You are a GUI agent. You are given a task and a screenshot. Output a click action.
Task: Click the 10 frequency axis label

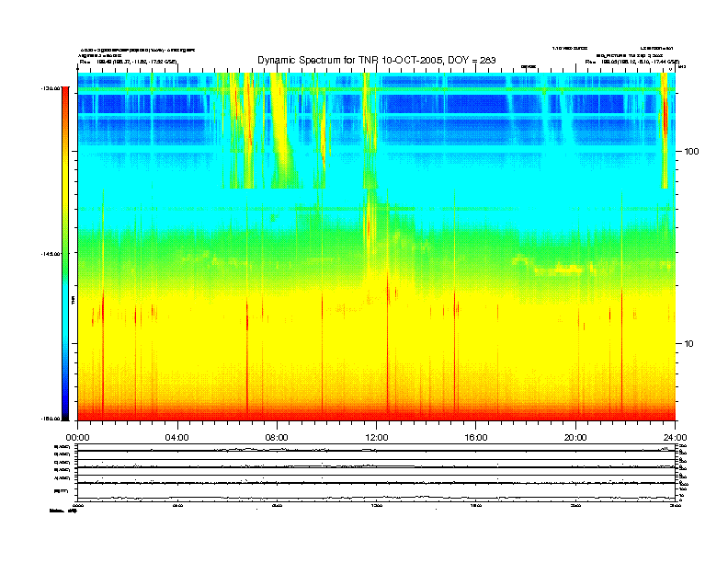pos(689,344)
